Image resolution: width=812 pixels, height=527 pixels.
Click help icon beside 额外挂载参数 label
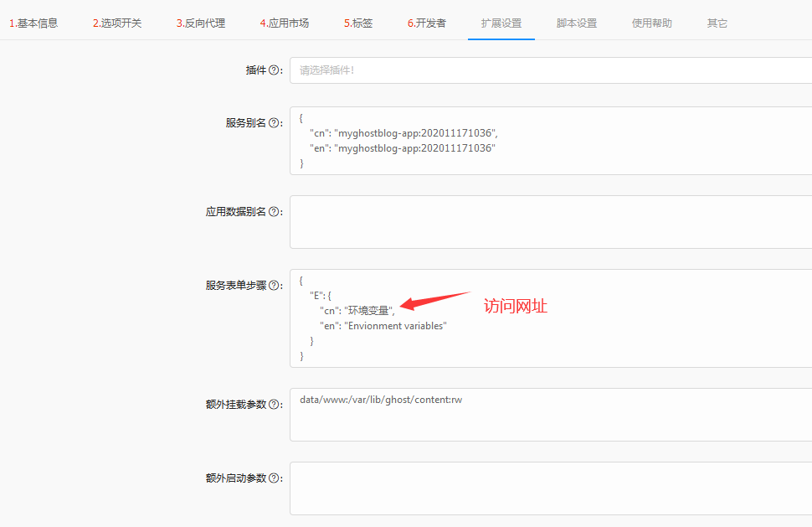coord(274,405)
